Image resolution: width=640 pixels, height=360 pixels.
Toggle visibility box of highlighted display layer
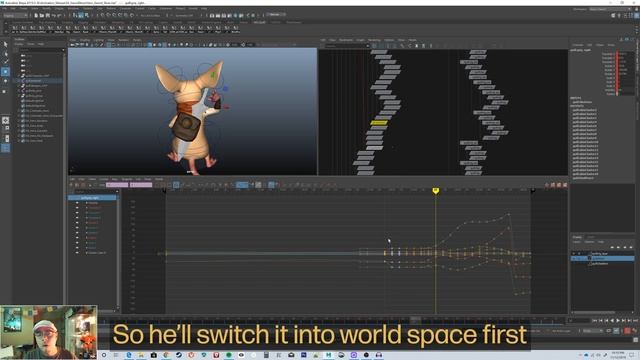coord(574,258)
